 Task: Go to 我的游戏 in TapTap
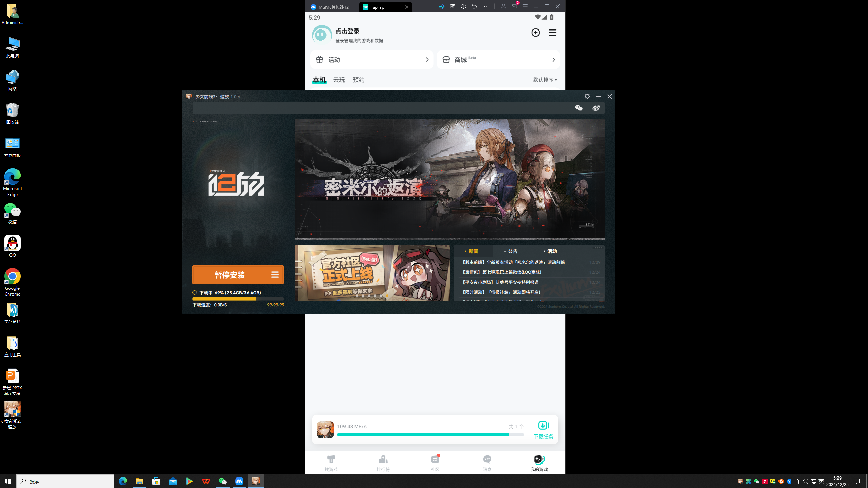(x=539, y=463)
